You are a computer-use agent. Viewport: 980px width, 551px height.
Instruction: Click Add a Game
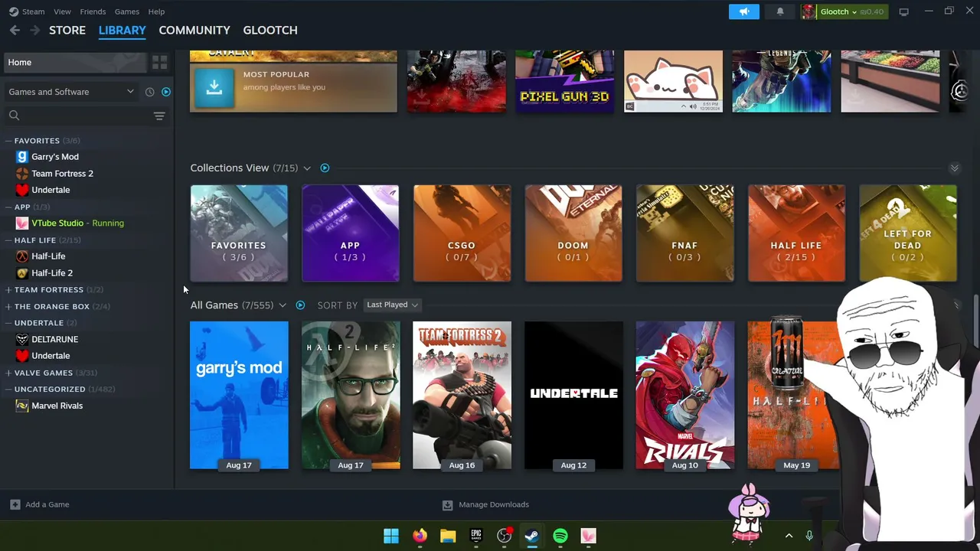pyautogui.click(x=40, y=505)
